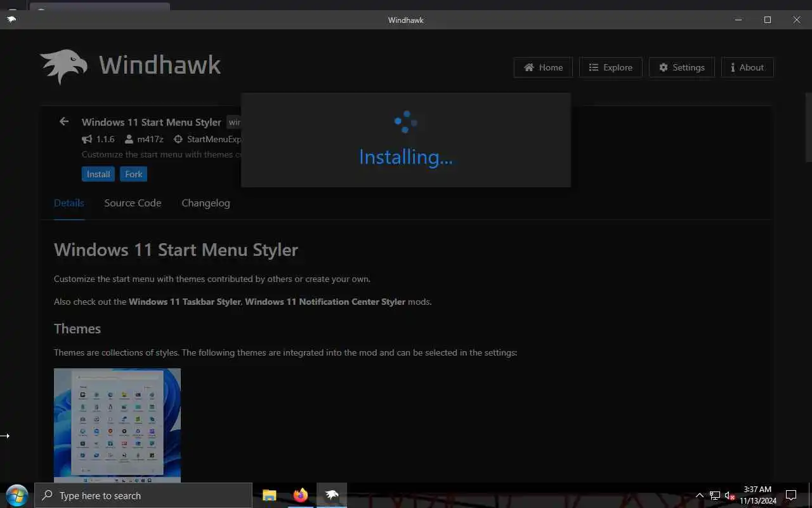812x508 pixels.
Task: Open File Explorer from the taskbar
Action: click(270, 495)
